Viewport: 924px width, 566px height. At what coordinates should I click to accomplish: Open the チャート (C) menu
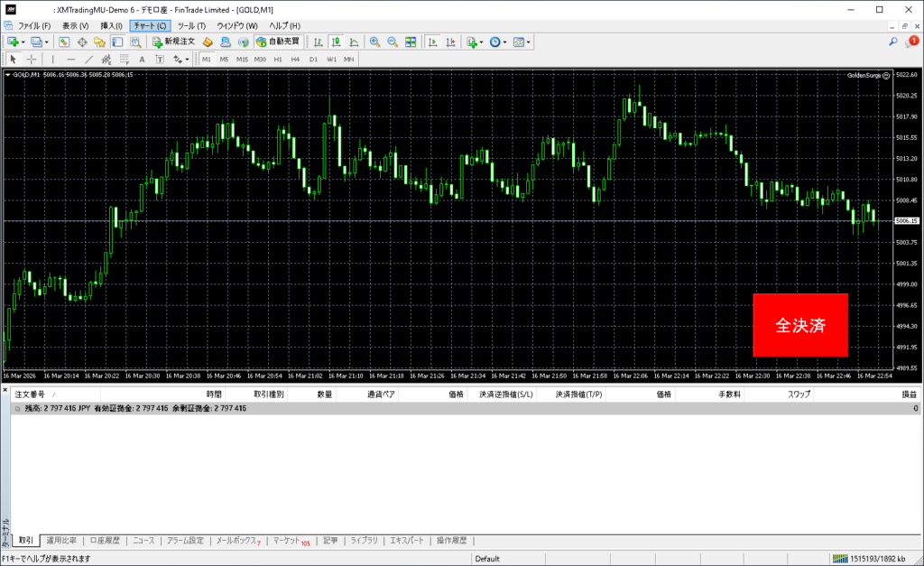tap(148, 26)
